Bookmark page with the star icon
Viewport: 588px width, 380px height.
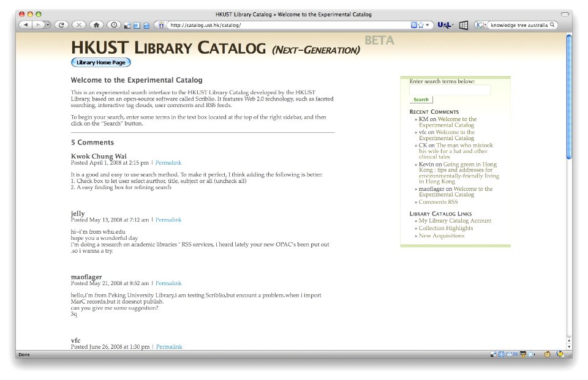(421, 25)
